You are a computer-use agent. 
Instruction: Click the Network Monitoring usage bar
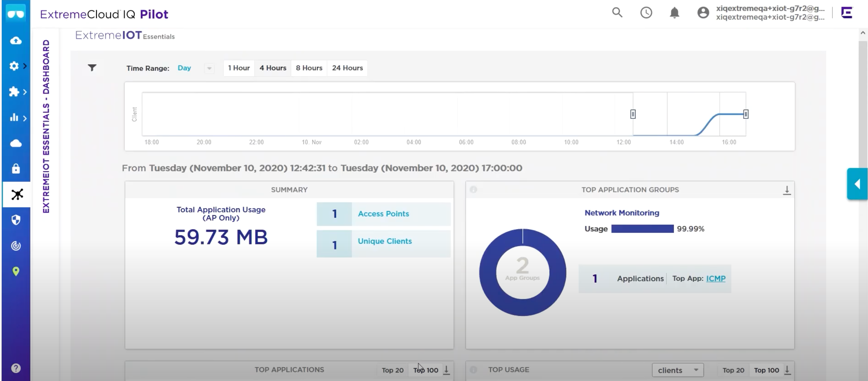[x=642, y=229]
